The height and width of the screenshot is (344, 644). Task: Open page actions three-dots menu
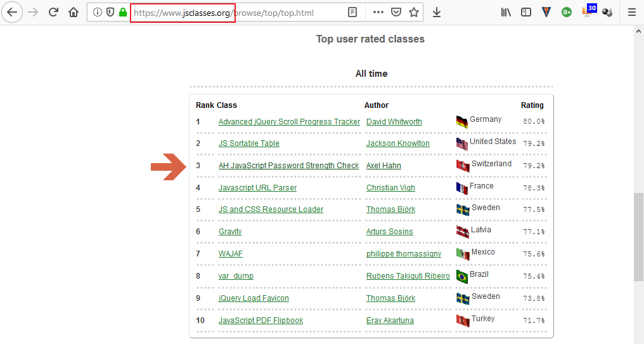point(378,12)
